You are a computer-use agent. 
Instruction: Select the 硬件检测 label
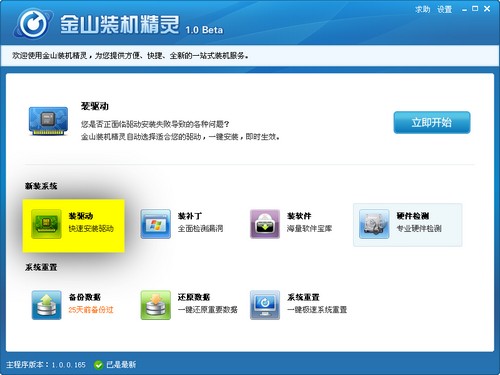coord(413,216)
